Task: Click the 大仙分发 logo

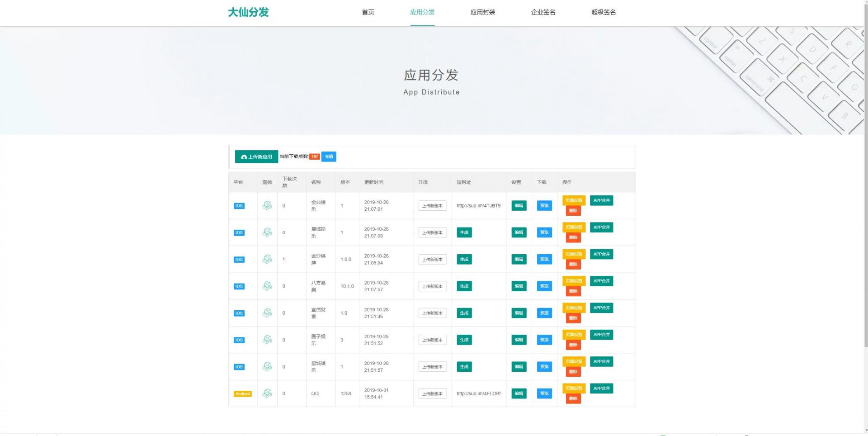Action: (248, 12)
